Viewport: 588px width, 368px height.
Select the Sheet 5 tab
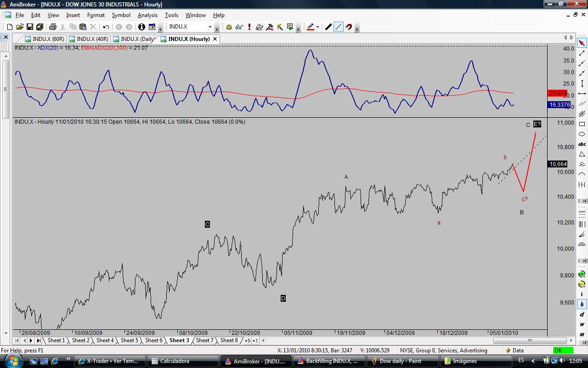[129, 340]
